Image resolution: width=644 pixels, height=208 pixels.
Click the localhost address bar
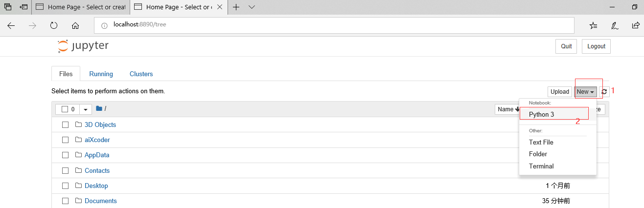point(334,24)
